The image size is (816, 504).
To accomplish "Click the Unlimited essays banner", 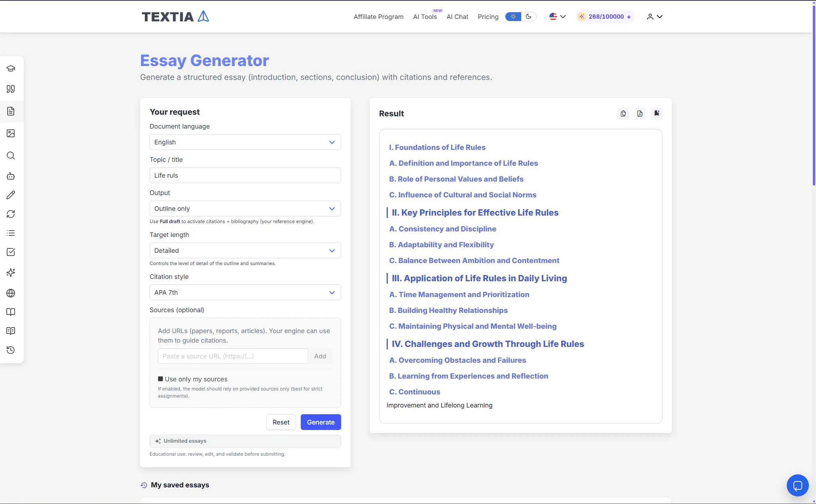I will pos(245,441).
